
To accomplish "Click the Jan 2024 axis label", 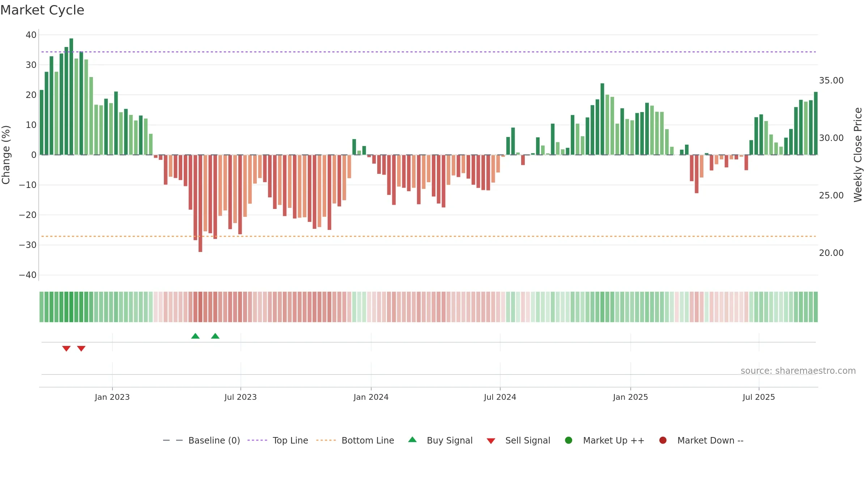I will 371,397.
